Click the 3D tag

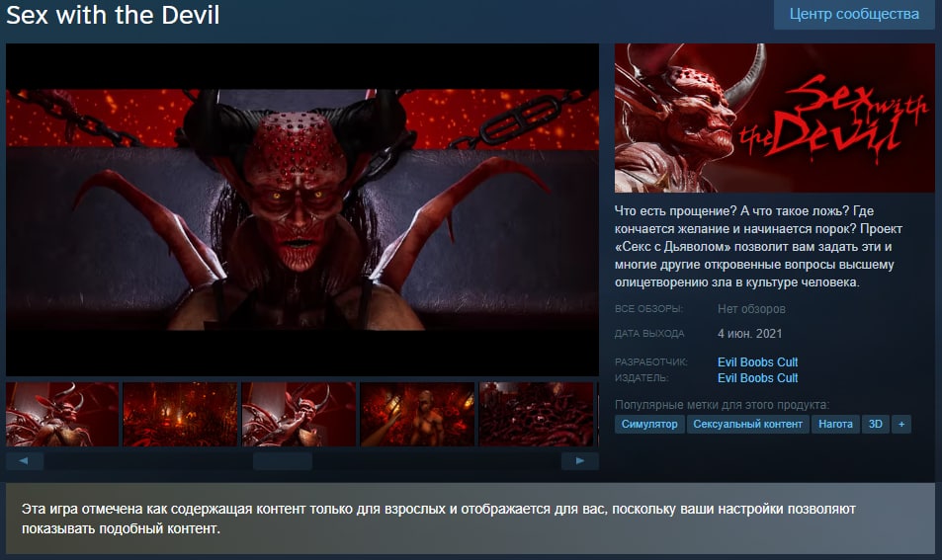click(876, 424)
